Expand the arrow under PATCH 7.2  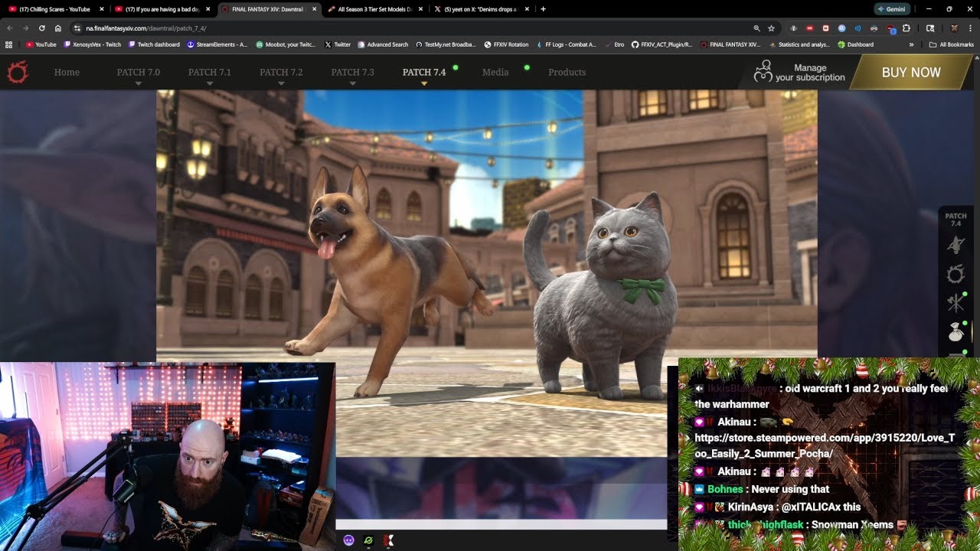(281, 83)
